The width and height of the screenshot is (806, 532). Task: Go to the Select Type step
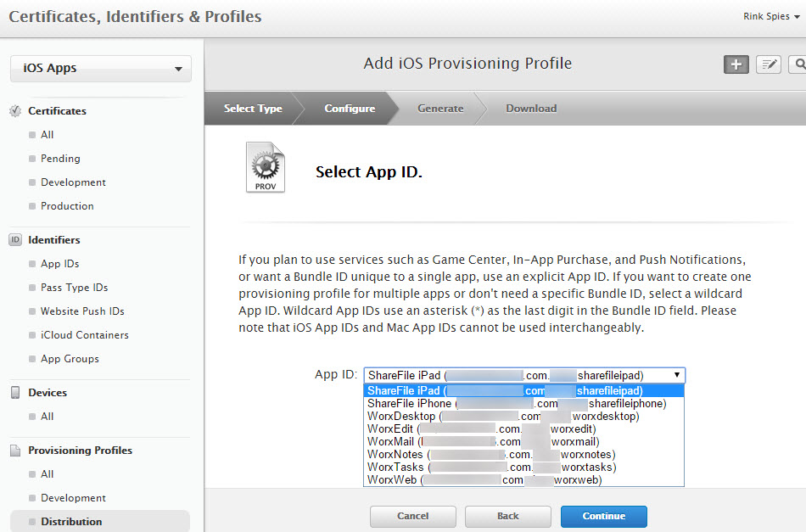[253, 109]
